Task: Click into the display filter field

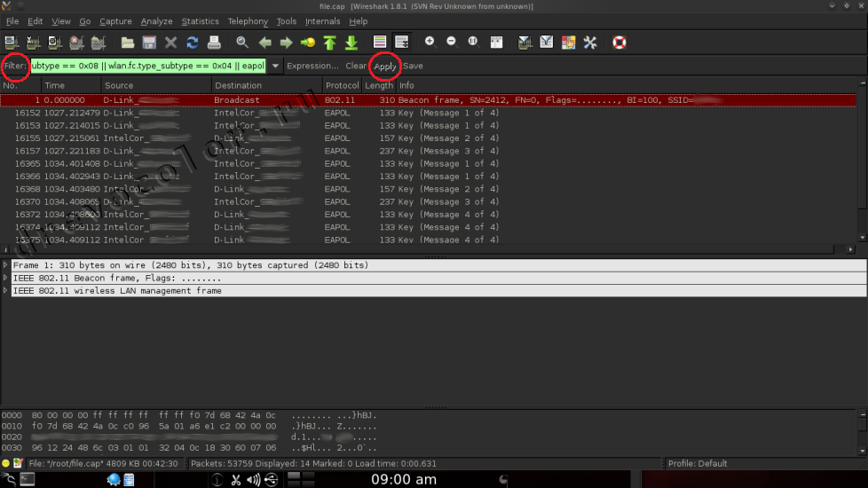Action: pos(148,66)
